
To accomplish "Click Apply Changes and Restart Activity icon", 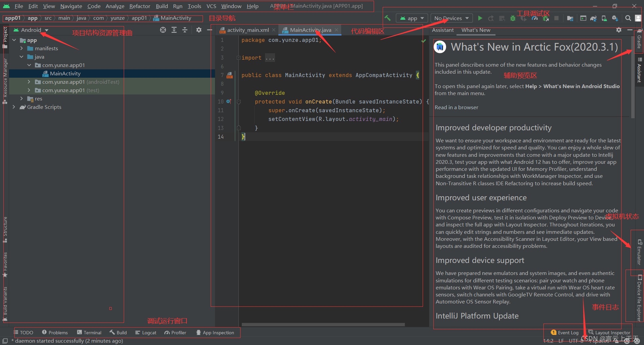I will pos(491,18).
